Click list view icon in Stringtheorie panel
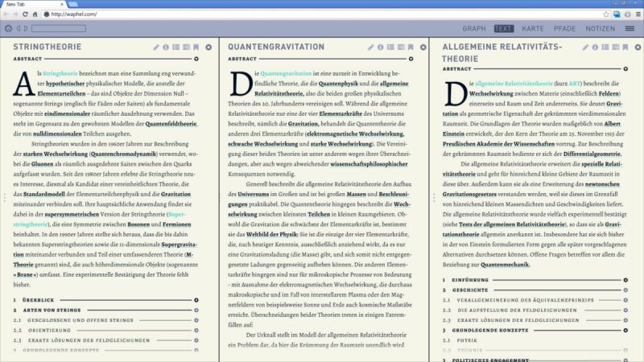Viewport: 644px width, 362px height. (x=176, y=47)
